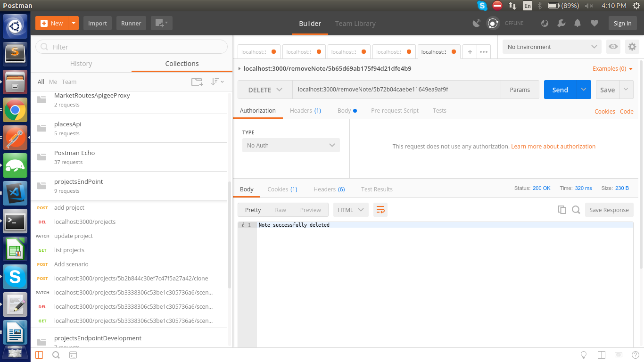
Task: Open Google Chrome from the dock
Action: pyautogui.click(x=15, y=110)
